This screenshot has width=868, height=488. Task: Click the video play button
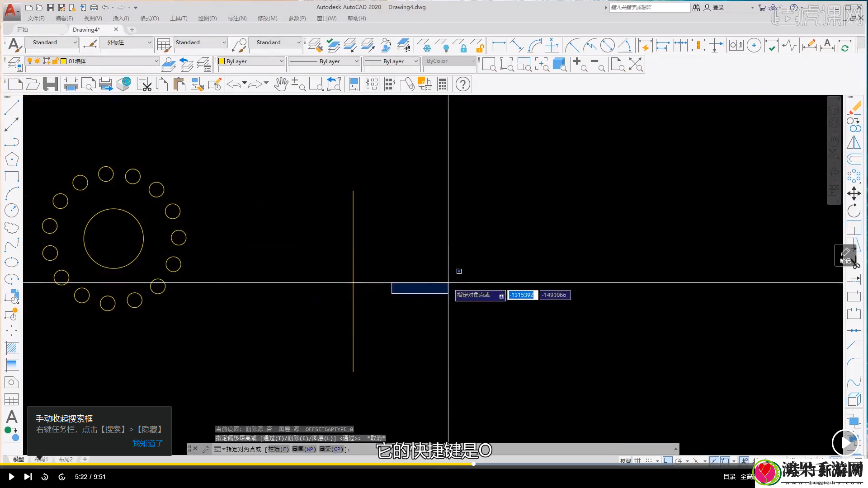[x=11, y=477]
